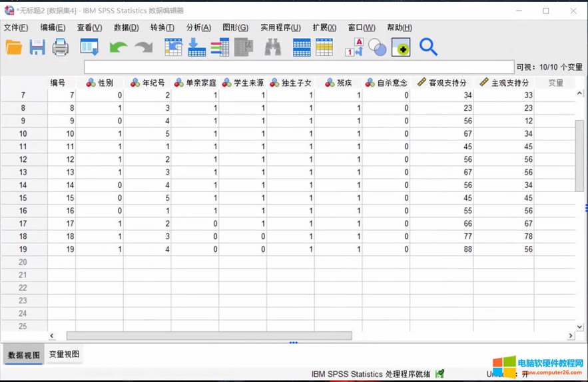The width and height of the screenshot is (588, 382).
Task: Click the go to variable icon
Action: pyautogui.click(x=197, y=47)
